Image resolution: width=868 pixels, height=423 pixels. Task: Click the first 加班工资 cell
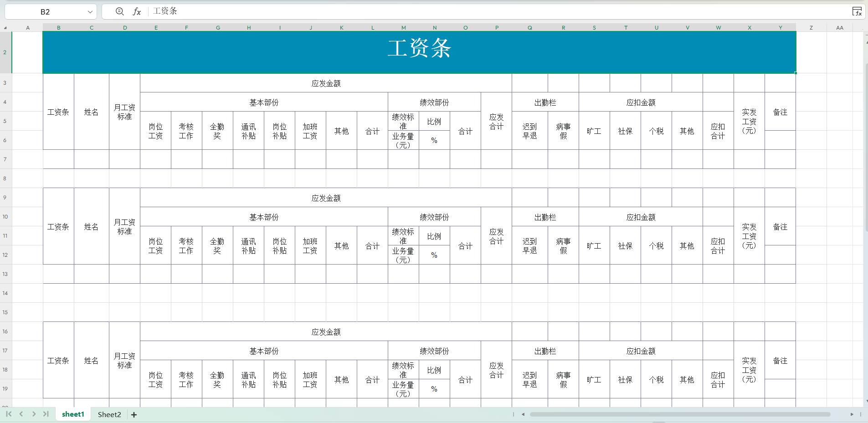[310, 131]
